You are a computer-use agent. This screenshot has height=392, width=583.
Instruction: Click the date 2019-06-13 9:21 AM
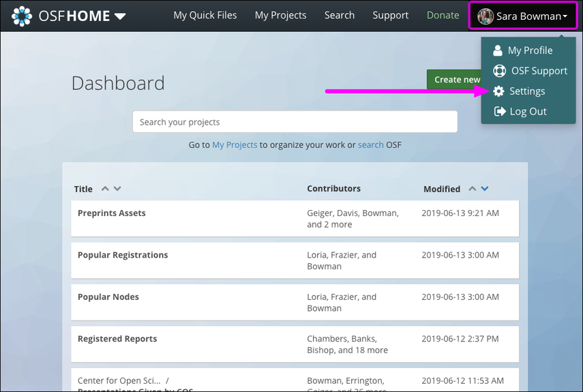click(460, 213)
